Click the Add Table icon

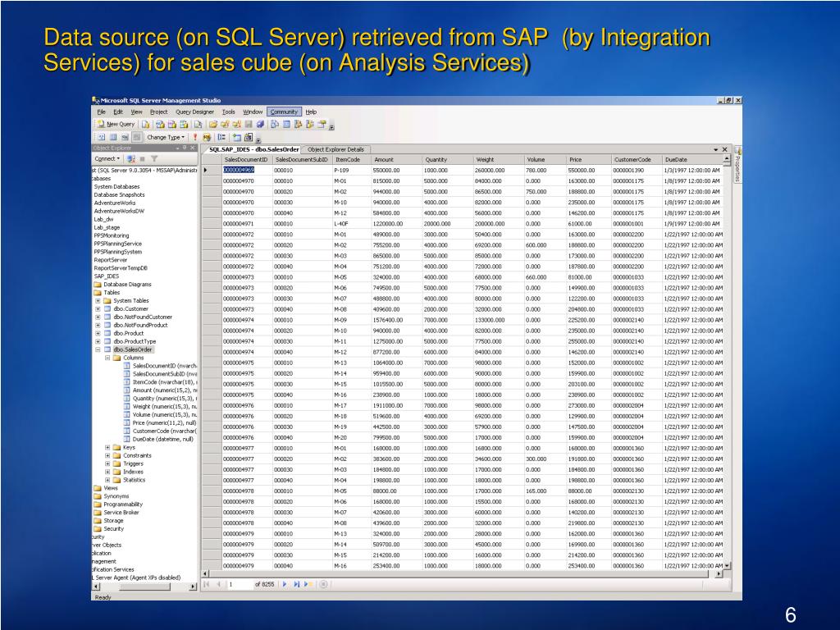236,137
